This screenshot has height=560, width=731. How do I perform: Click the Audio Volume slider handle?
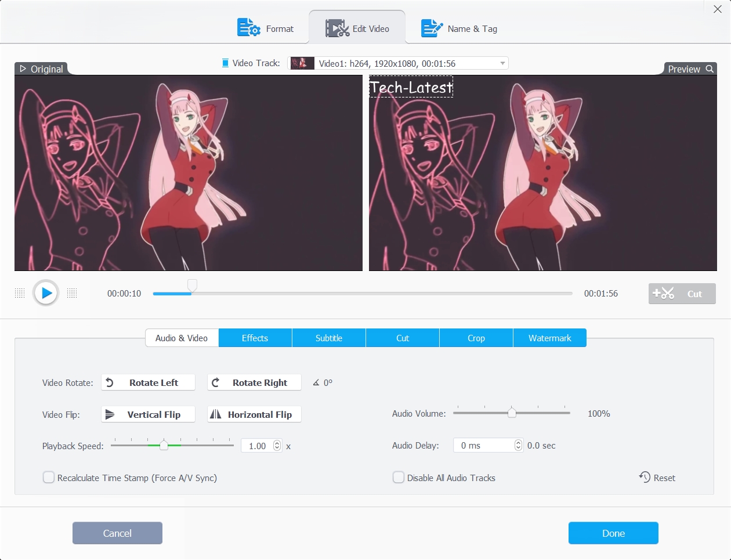[x=512, y=413]
